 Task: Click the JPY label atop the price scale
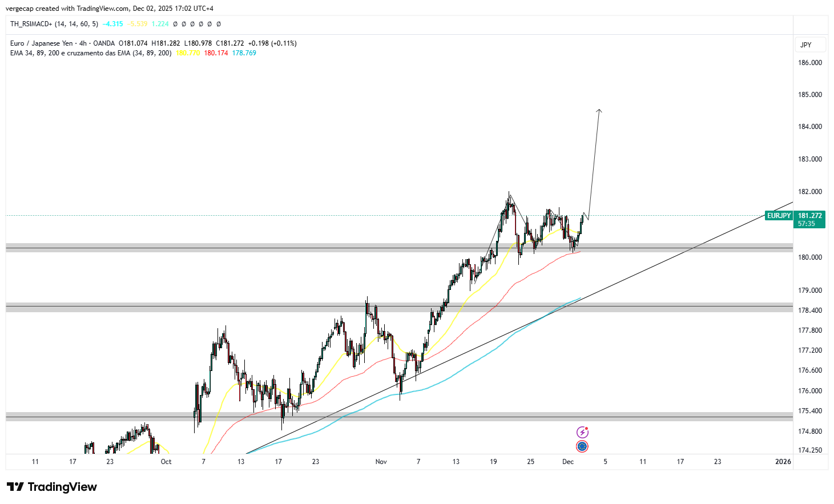click(810, 45)
